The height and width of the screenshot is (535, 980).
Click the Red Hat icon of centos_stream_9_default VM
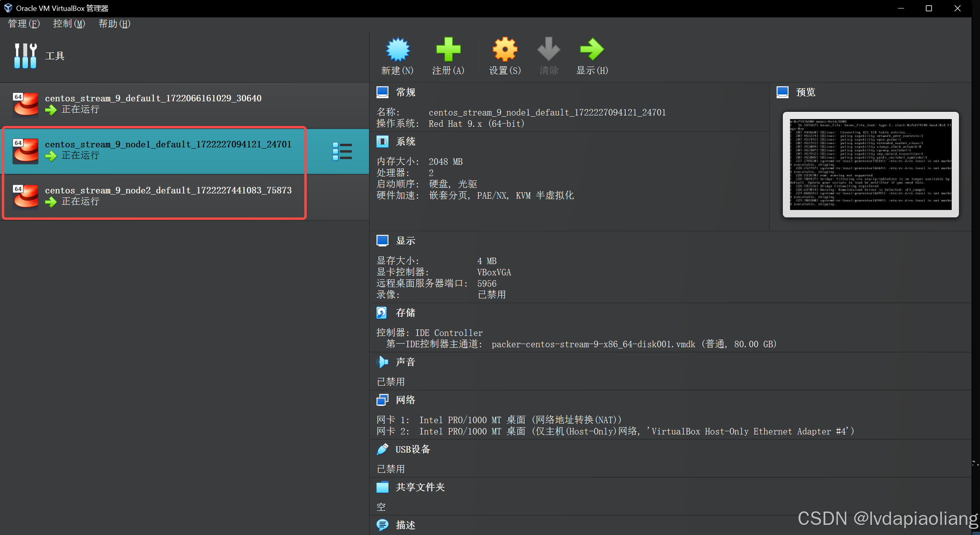tap(25, 105)
